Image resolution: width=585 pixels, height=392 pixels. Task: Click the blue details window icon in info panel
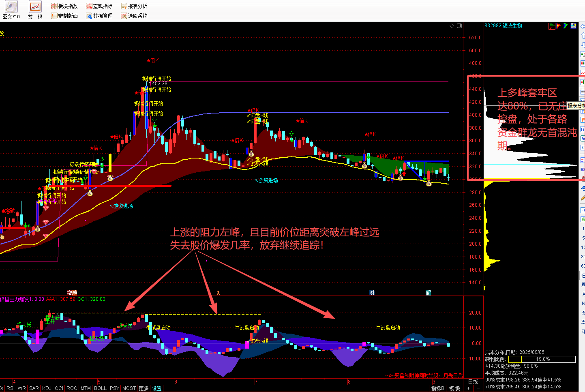pos(573,26)
